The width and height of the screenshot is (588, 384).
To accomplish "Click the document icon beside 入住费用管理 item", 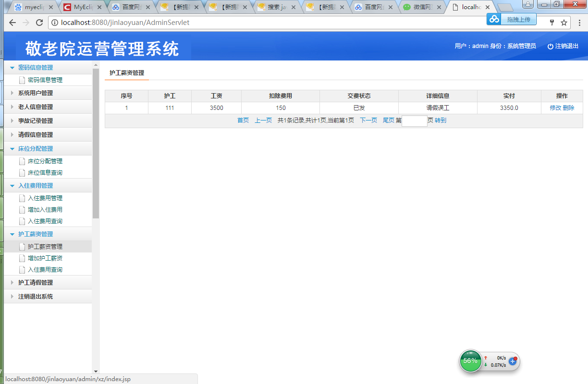I will 22,198.
